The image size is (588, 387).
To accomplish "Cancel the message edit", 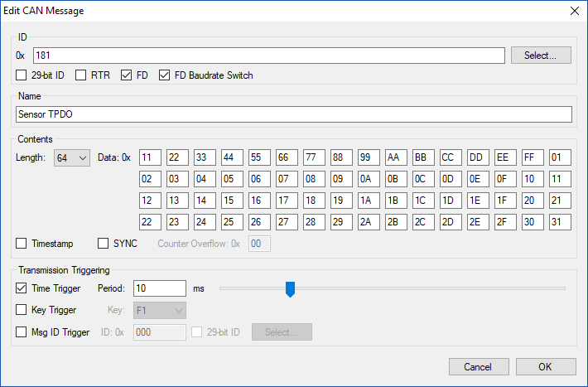I will [478, 367].
